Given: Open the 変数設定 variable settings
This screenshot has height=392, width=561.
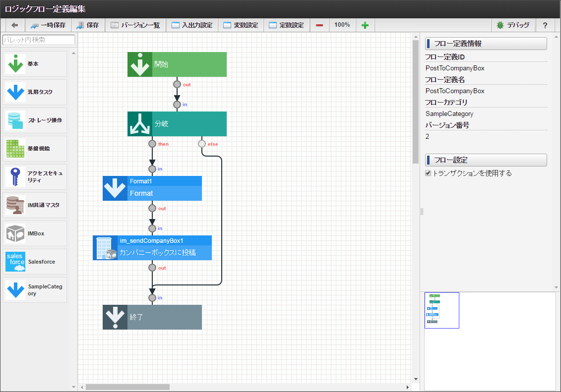Looking at the screenshot, I should pos(241,25).
